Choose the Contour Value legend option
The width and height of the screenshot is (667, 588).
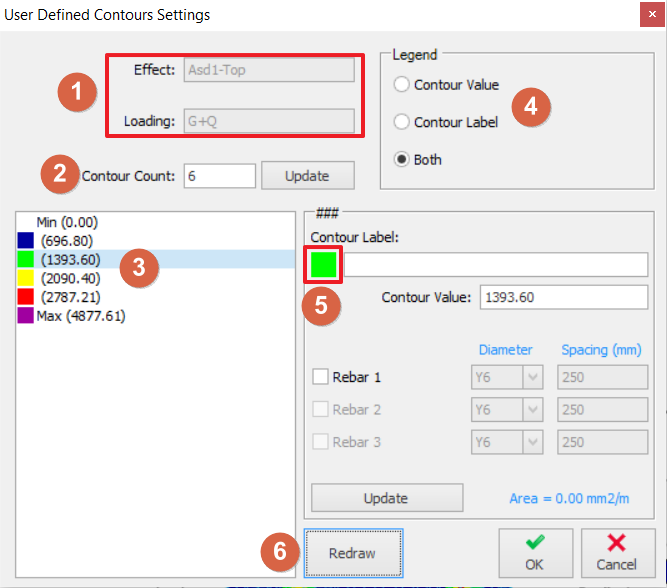tap(403, 85)
